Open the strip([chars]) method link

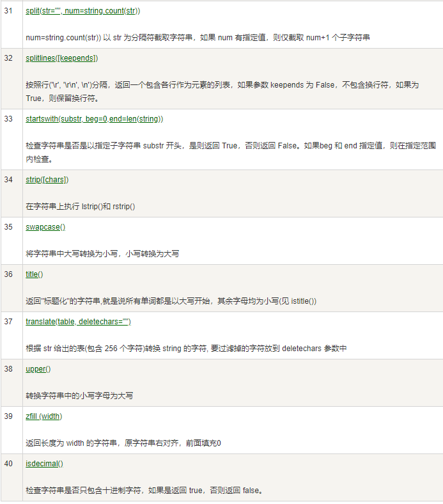47,180
